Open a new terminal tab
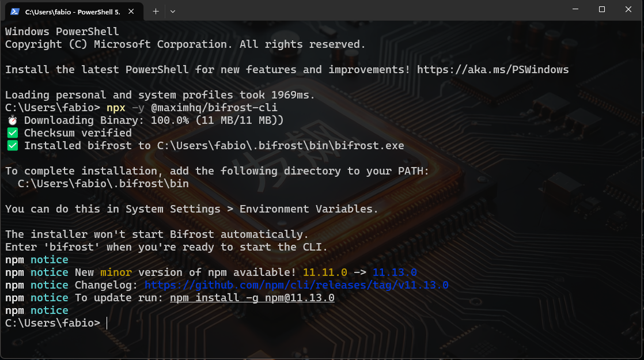 tap(156, 12)
